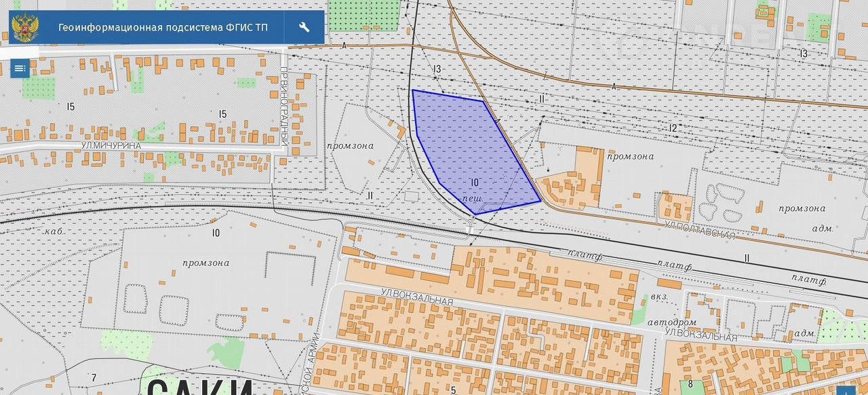The width and height of the screenshot is (868, 395).
Task: Click the 'УЛ.ВОКЗАЛЬНАЯ' label below 'автодром'
Action: coord(701,337)
